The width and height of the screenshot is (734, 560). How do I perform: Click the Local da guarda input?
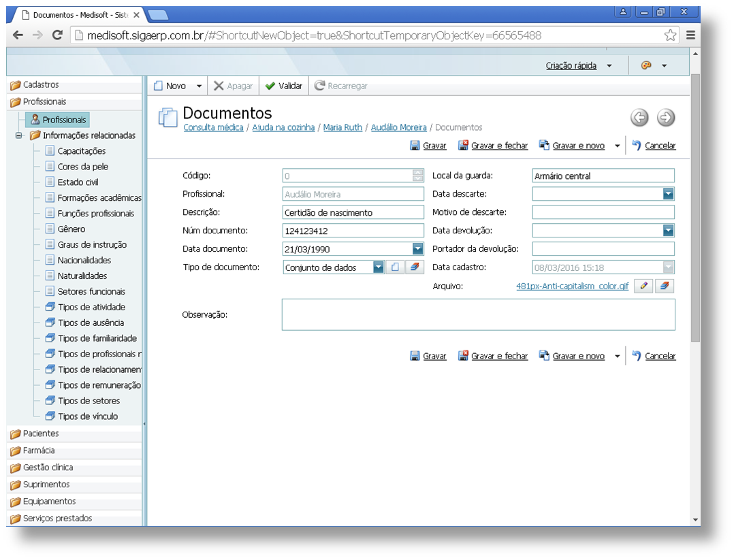603,176
